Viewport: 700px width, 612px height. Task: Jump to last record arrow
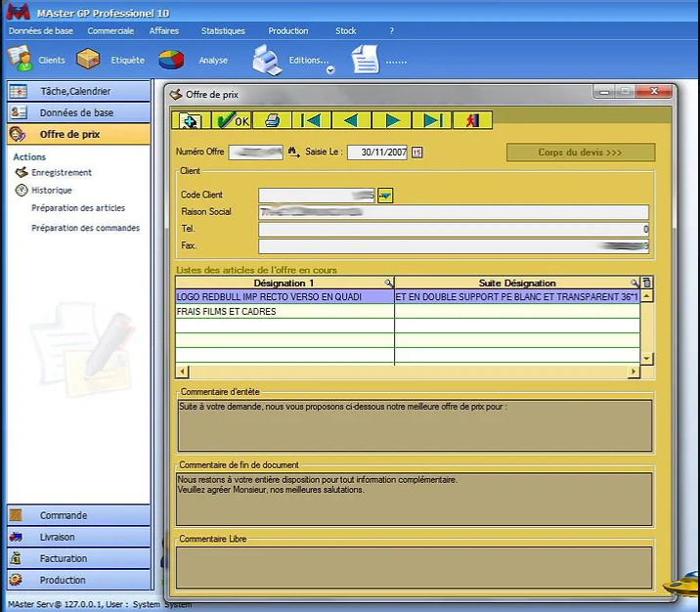431,120
